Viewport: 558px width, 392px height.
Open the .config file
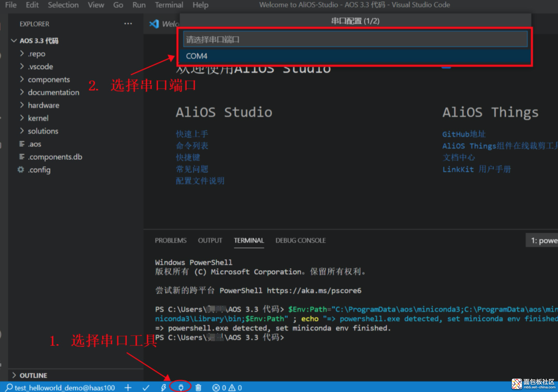click(x=39, y=170)
